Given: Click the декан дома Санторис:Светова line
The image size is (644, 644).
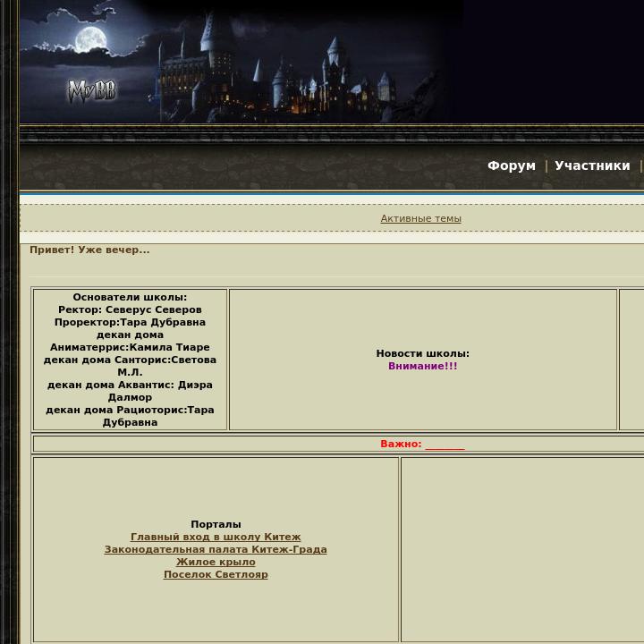Looking at the screenshot, I should coord(130,360).
